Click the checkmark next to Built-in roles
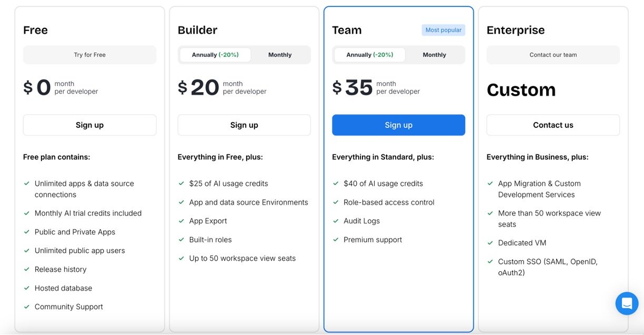Screen dimensions: 644x335 (x=182, y=240)
